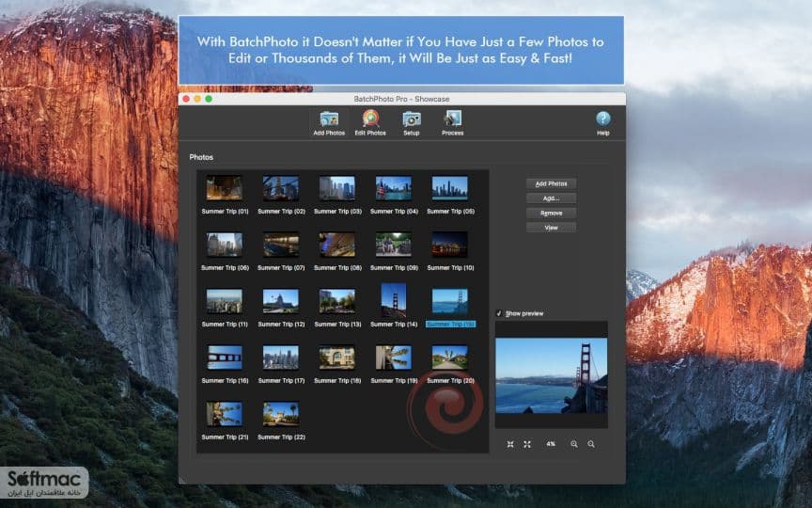
Task: Choose the Summer Trip (12) photo thumbnail
Action: pyautogui.click(x=281, y=301)
